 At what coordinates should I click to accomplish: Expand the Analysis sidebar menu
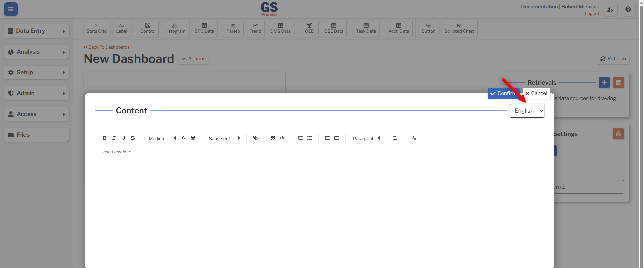click(37, 52)
